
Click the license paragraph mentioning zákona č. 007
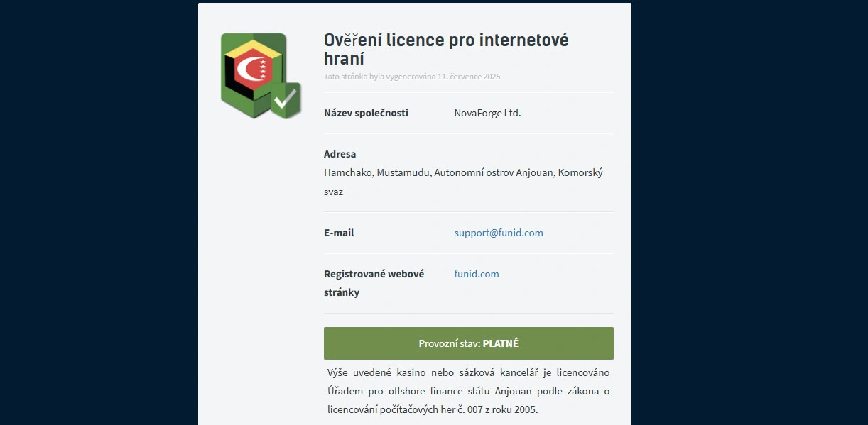(x=469, y=391)
